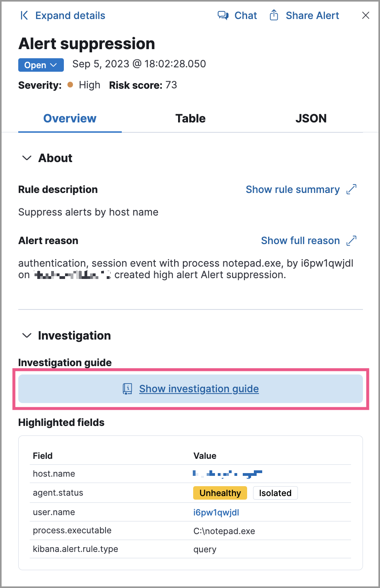Click the Show full reason link
Image resolution: width=380 pixels, height=588 pixels.
[300, 241]
